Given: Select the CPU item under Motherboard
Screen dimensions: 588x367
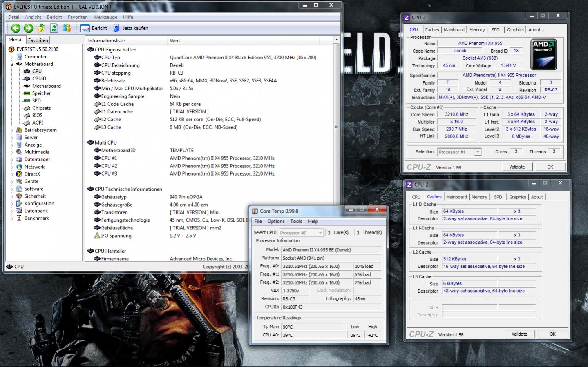Looking at the screenshot, I should pyautogui.click(x=37, y=71).
